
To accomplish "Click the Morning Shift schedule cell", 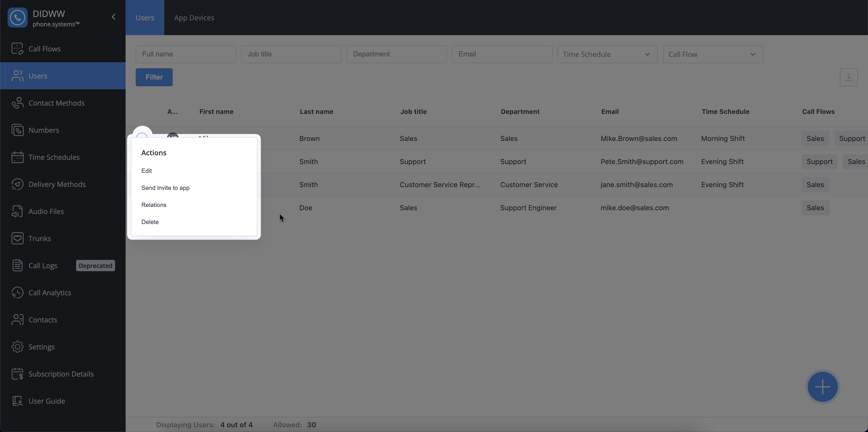I will 723,139.
